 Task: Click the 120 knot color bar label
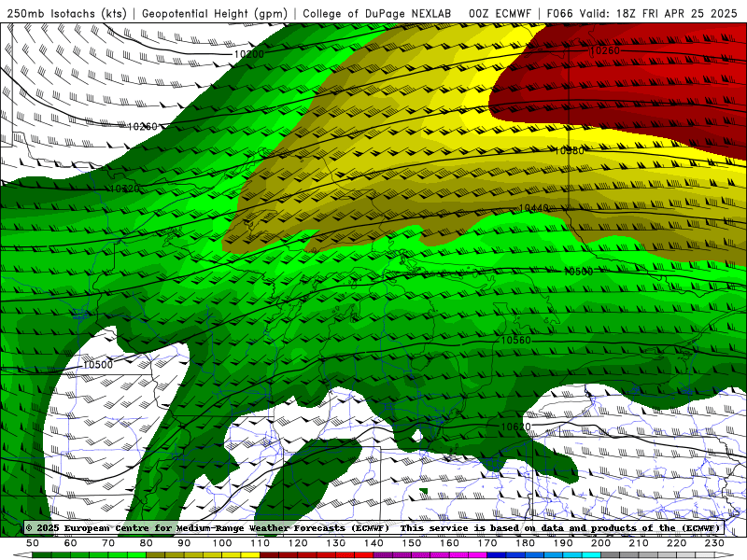pyautogui.click(x=298, y=543)
